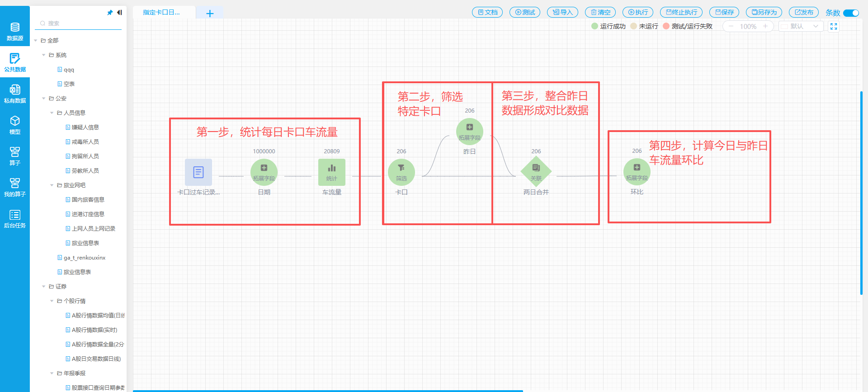Collapse the left panel with the arrow
868x392 pixels.
click(x=119, y=13)
